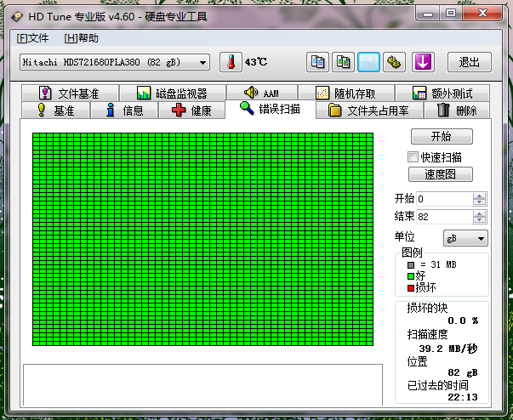This screenshot has height=420, width=513.
Task: Click the green block scan map
Action: coord(202,239)
